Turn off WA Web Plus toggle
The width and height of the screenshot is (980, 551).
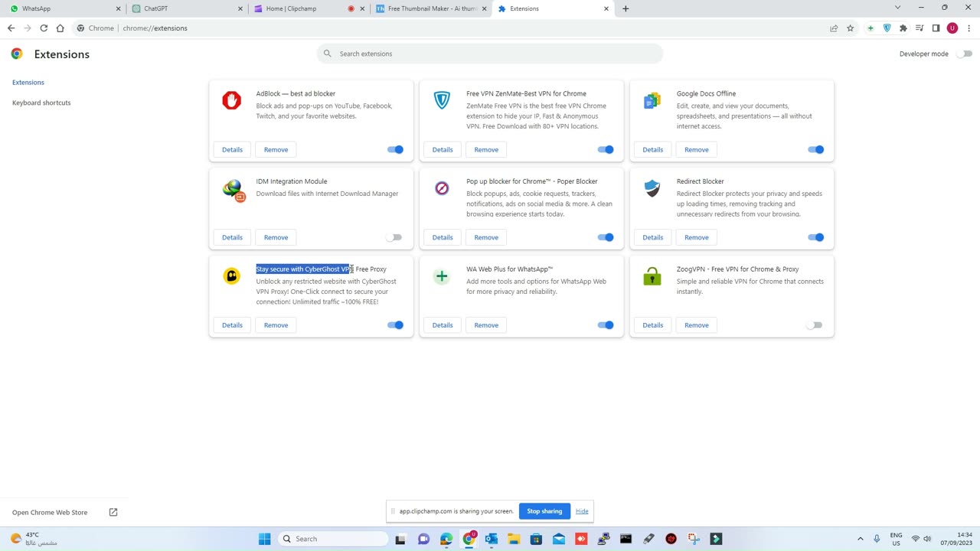[606, 325]
